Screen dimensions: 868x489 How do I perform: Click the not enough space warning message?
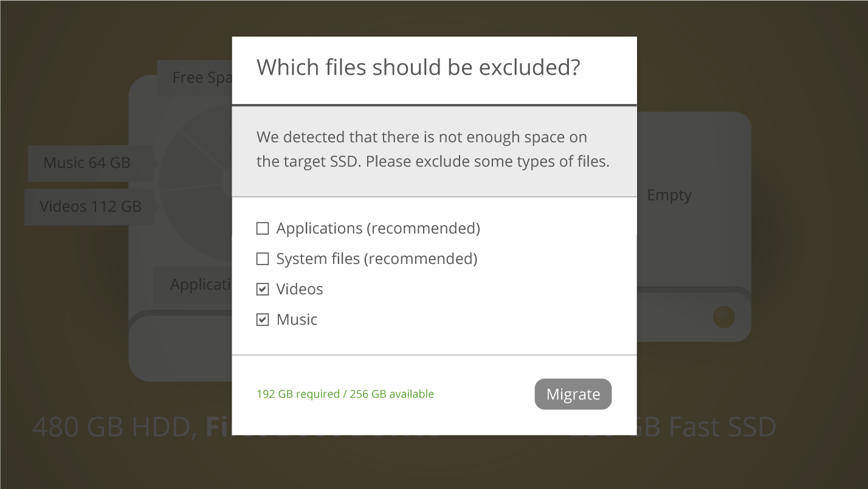click(433, 150)
